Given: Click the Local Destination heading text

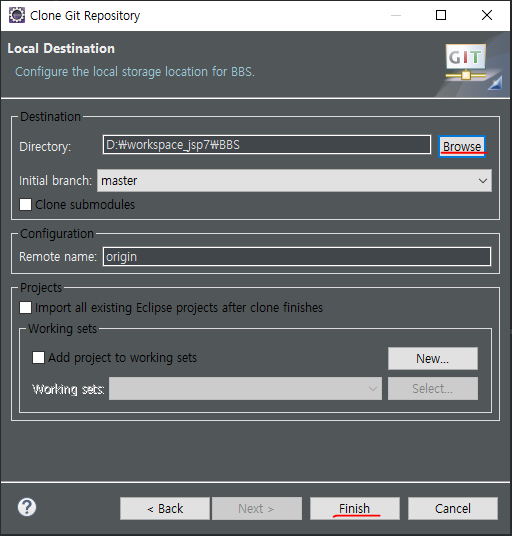Looking at the screenshot, I should click(61, 49).
